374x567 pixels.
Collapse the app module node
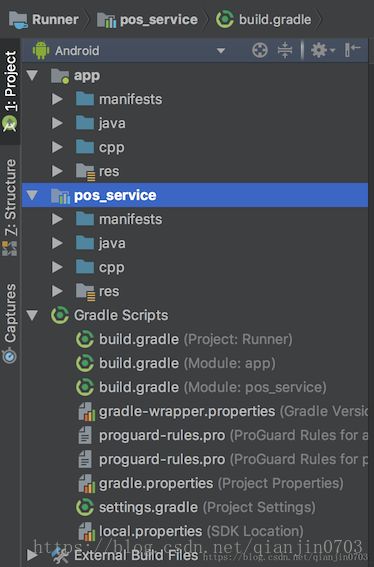(x=32, y=76)
